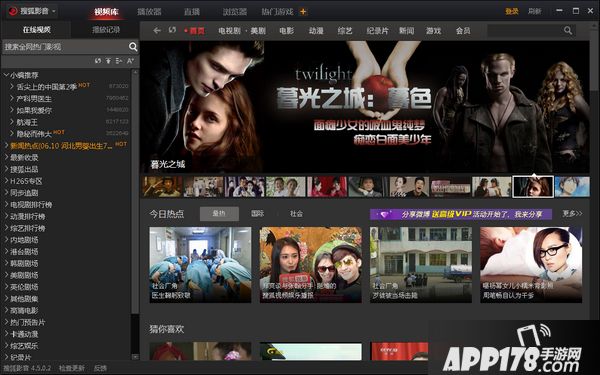The width and height of the screenshot is (600, 375).
Task: Click the nav bar search magnifier icon
Action: point(568,31)
